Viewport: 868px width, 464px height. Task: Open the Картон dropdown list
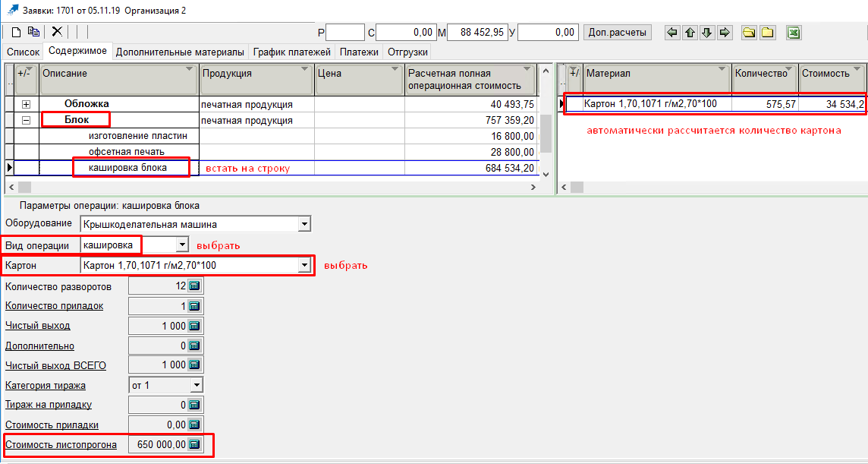[x=304, y=265]
